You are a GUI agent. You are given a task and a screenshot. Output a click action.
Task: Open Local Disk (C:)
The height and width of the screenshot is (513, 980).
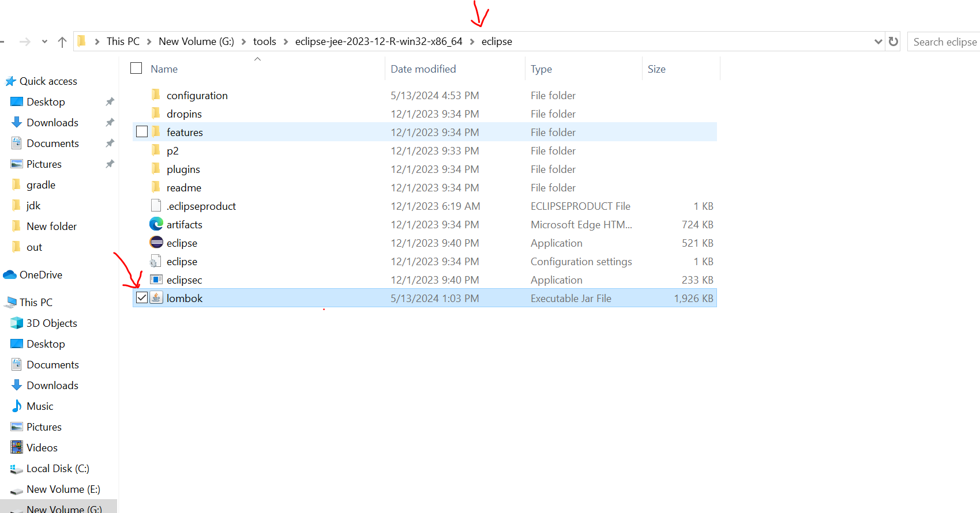[58, 469]
